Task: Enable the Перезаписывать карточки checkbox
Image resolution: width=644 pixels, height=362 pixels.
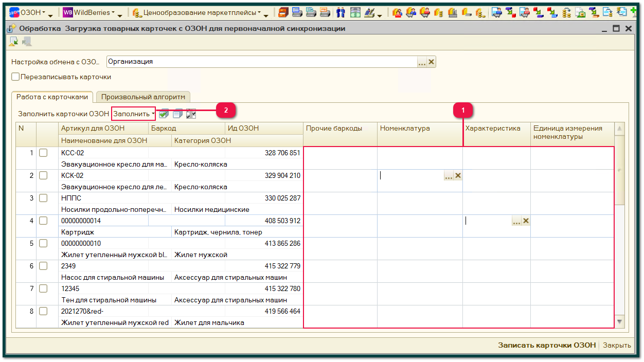Action: (15, 77)
